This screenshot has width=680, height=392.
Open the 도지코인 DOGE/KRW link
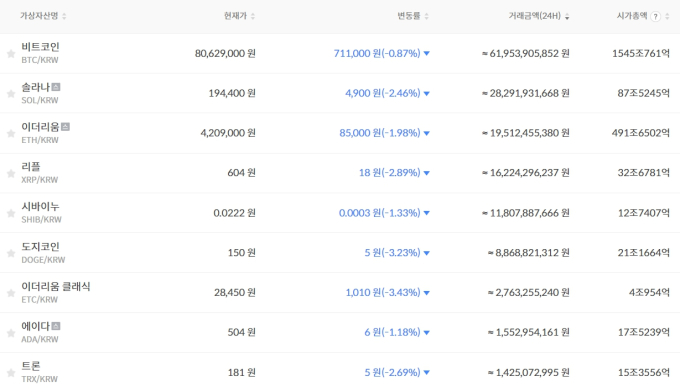click(43, 253)
